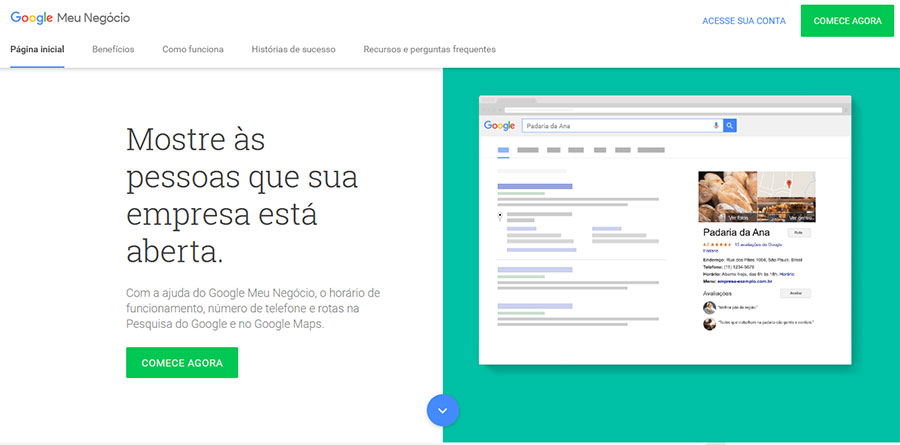Screen dimensions: 900x445
Task: Click the Endereço line in the business card
Action: [752, 260]
